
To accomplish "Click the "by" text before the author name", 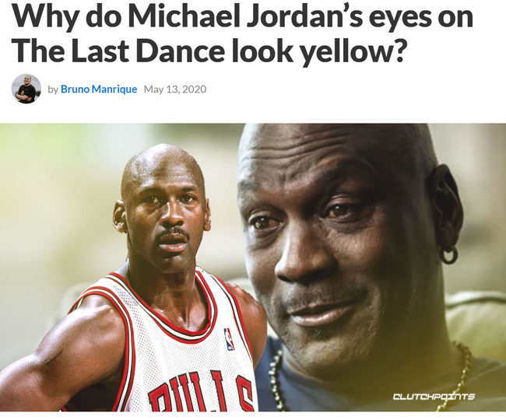I will 53,89.
